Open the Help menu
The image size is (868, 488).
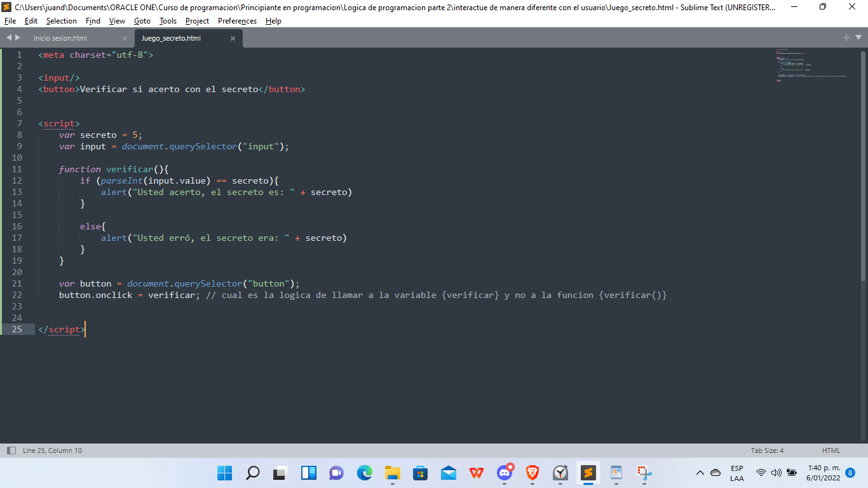click(x=273, y=21)
